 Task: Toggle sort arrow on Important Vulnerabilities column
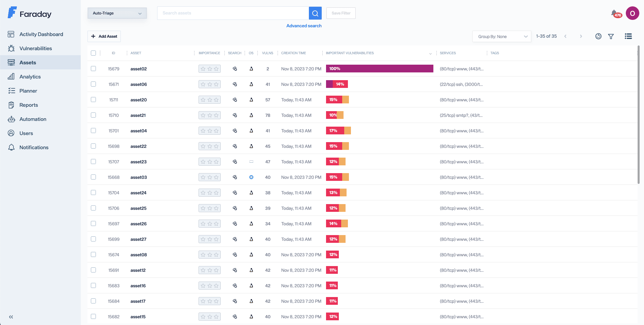tap(430, 54)
